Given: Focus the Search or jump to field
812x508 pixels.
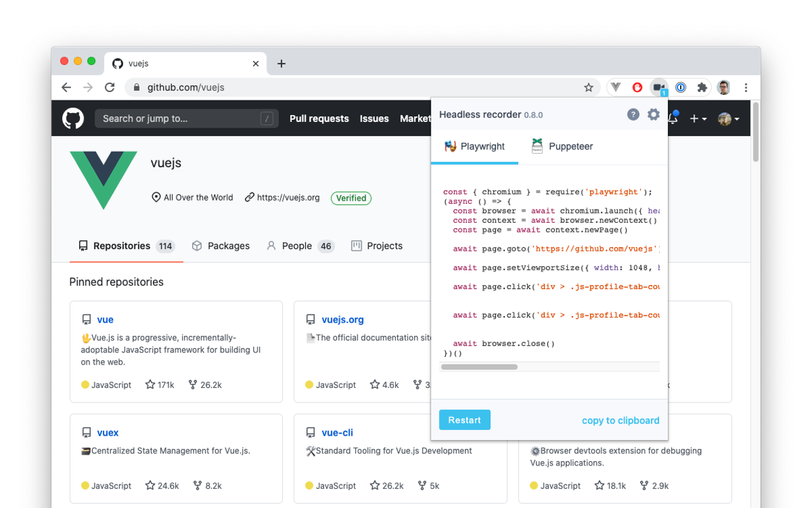Looking at the screenshot, I should pyautogui.click(x=187, y=119).
